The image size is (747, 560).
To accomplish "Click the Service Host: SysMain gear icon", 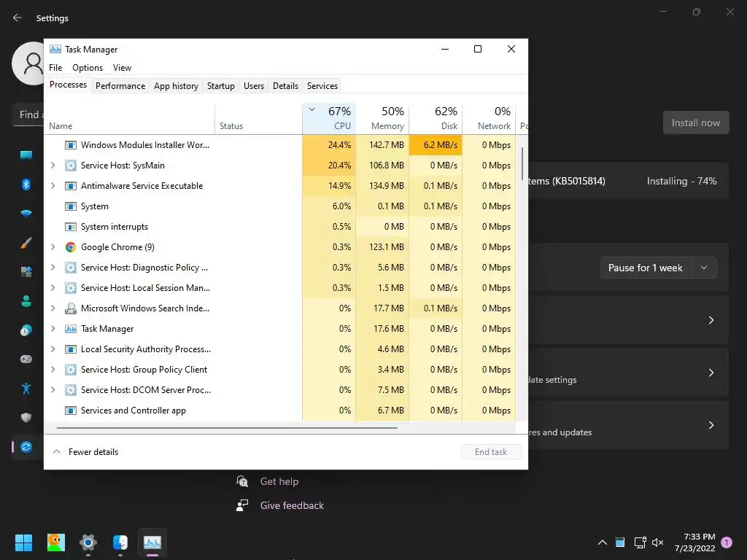I will click(71, 166).
